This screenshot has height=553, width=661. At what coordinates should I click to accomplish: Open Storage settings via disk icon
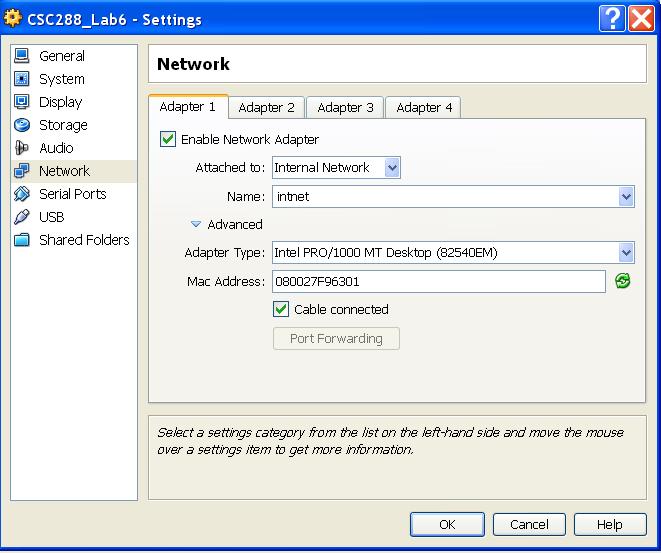tap(22, 125)
